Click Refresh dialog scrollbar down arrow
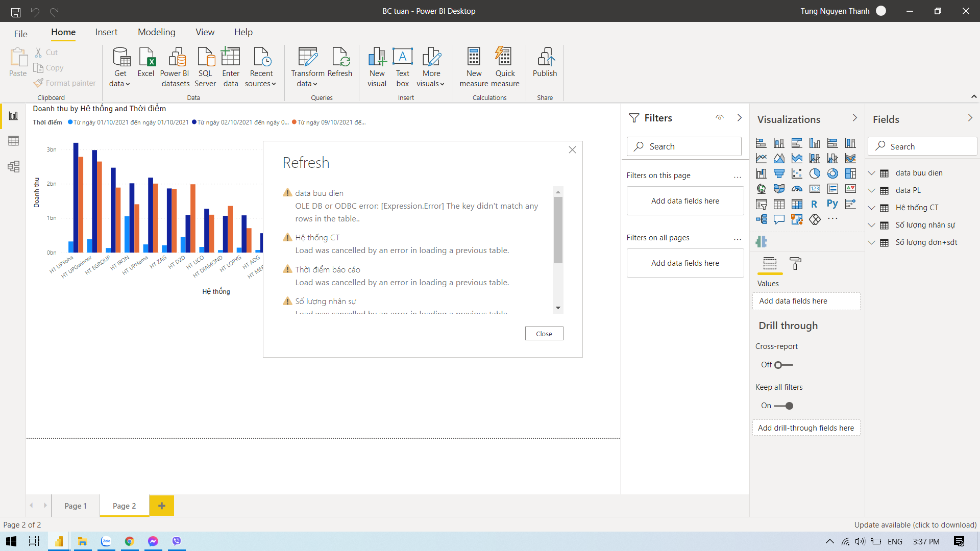 (558, 308)
